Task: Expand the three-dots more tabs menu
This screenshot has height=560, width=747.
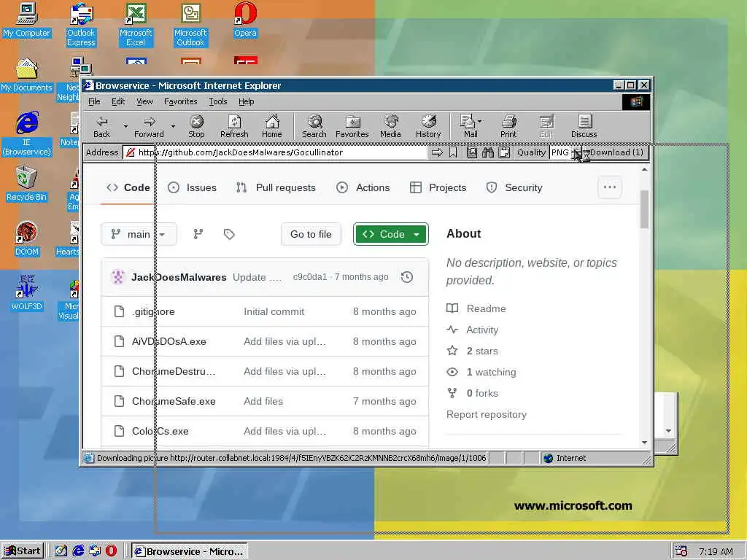Action: [x=610, y=187]
